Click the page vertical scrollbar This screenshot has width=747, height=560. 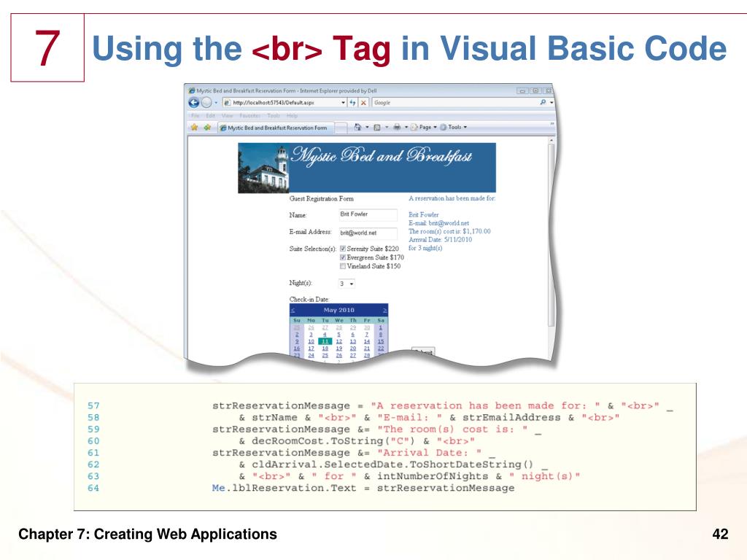(x=551, y=236)
